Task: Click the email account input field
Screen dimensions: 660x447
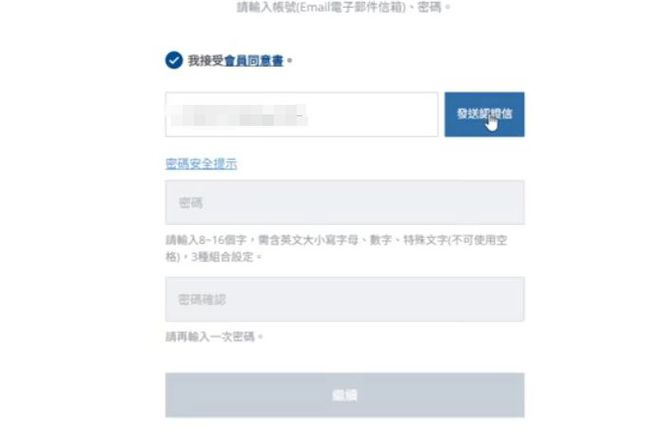Action: pos(301,114)
